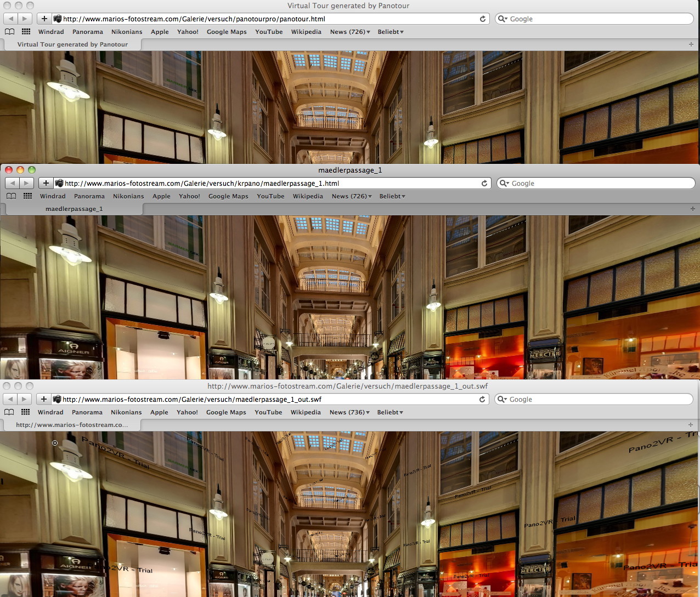This screenshot has height=597, width=700.
Task: Reload the krpano maedlerpassage_1.html page
Action: (484, 183)
